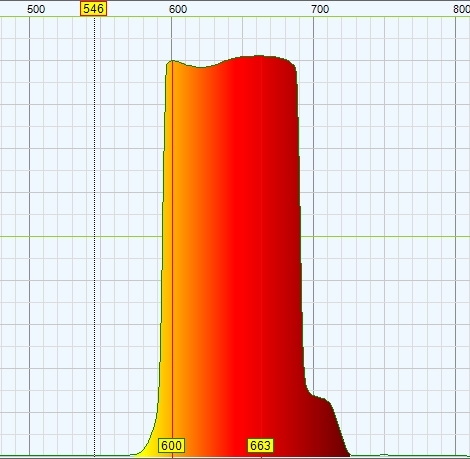Click the 800 wavelength axis label
470x459 pixels.
(461, 9)
